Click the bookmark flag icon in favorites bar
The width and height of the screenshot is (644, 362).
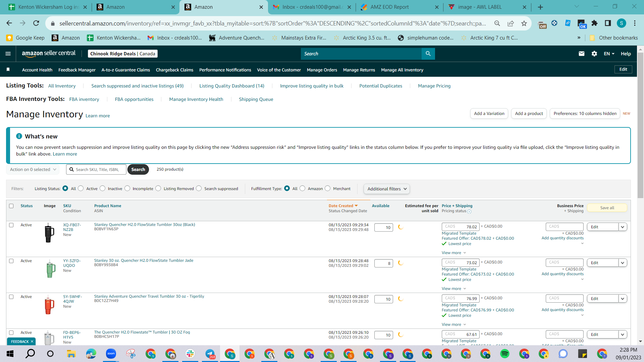[x=8, y=70]
